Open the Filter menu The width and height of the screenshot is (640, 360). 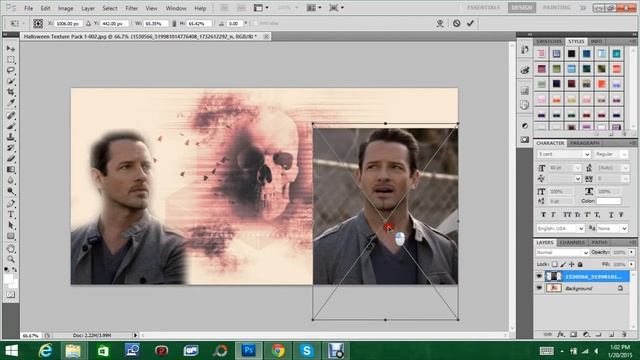click(131, 8)
